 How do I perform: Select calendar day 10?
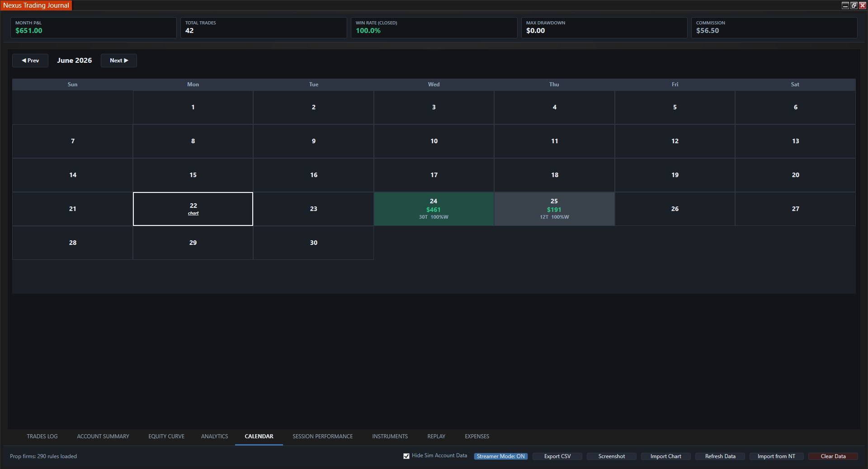[434, 141]
